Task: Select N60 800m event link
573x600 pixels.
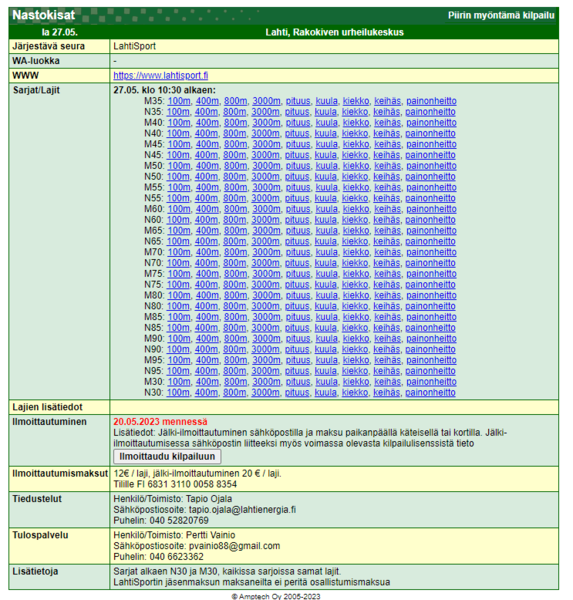Action: 235,220
